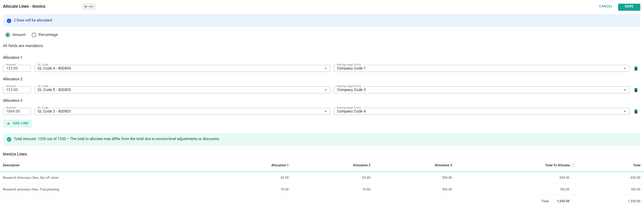Click the Total To Allocate column header
This screenshot has width=644, height=217.
pyautogui.click(x=557, y=165)
